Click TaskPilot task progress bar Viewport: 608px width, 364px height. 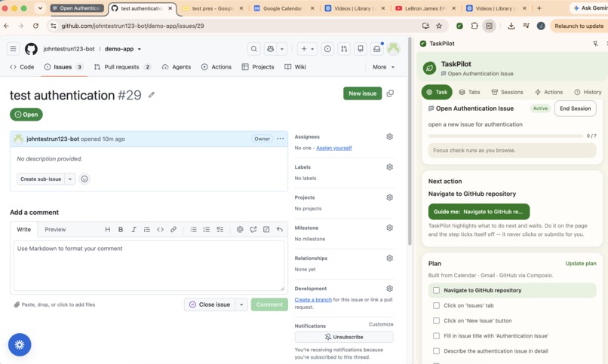pyautogui.click(x=505, y=136)
